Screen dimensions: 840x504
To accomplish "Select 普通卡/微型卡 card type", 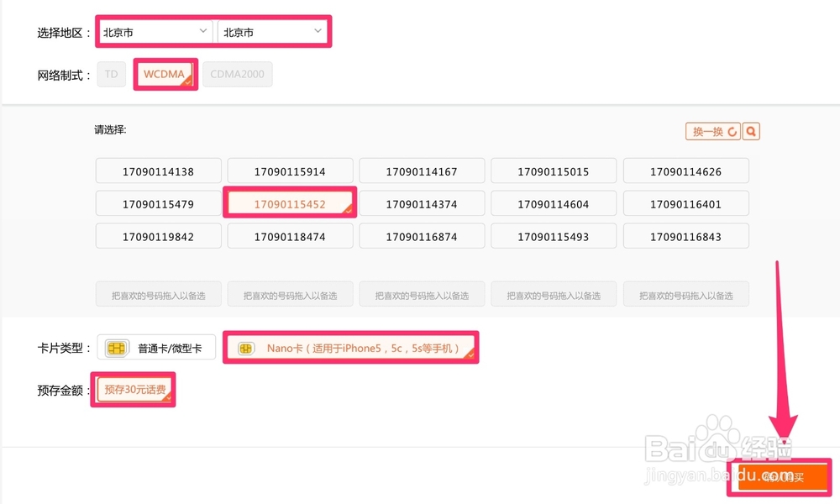I will tap(156, 348).
